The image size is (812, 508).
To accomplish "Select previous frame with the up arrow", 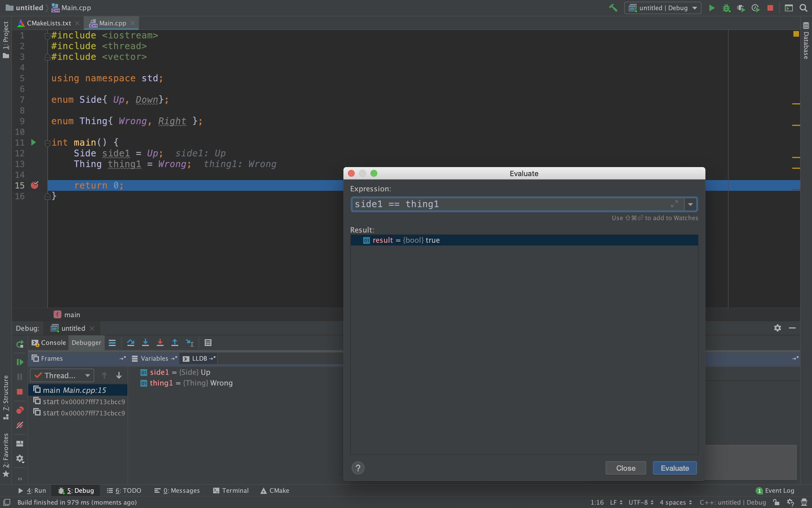I will [x=104, y=375].
